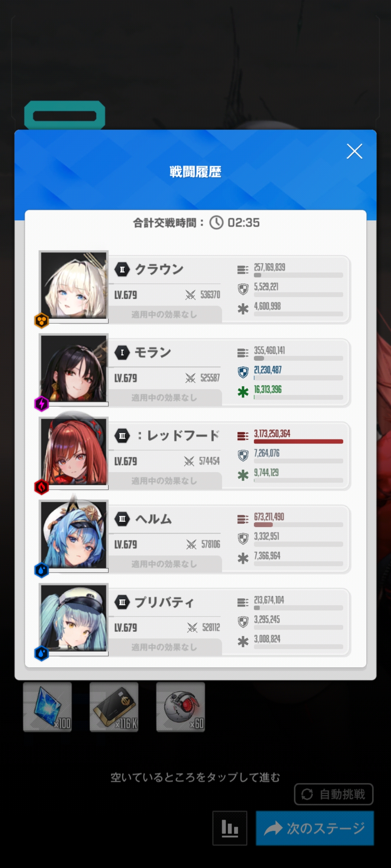Click the fire element badge on レッドフード
Viewport: 391px width, 868px height.
42,487
